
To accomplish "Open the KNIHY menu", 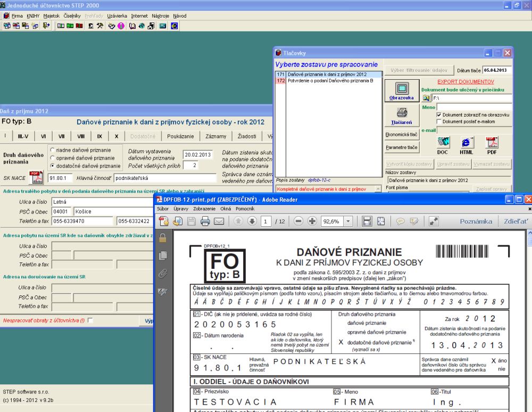I will point(33,16).
